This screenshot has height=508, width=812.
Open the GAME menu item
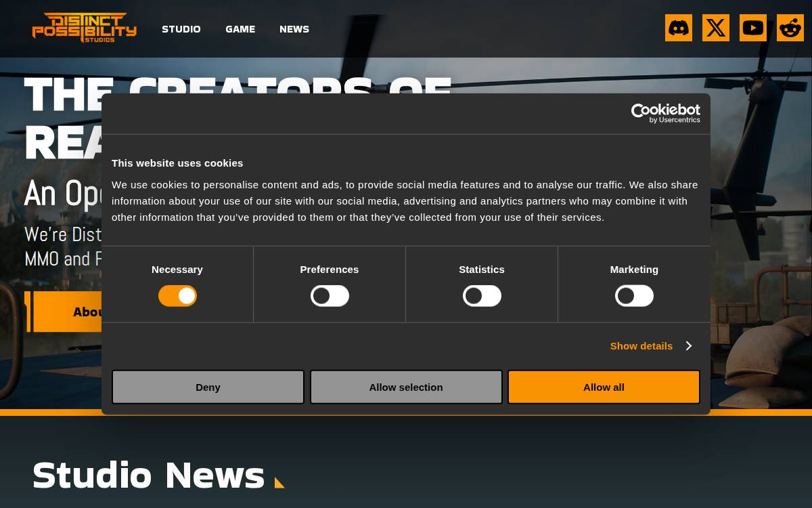click(x=240, y=29)
